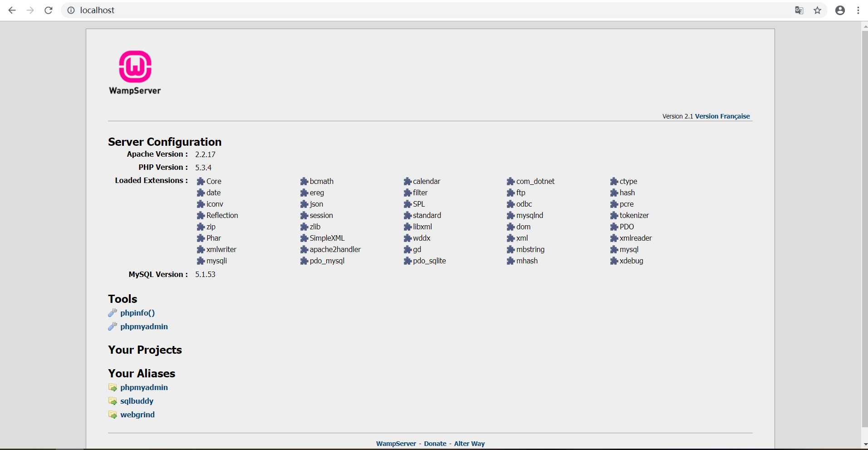Open the webgrind alias
868x450 pixels.
tap(137, 415)
